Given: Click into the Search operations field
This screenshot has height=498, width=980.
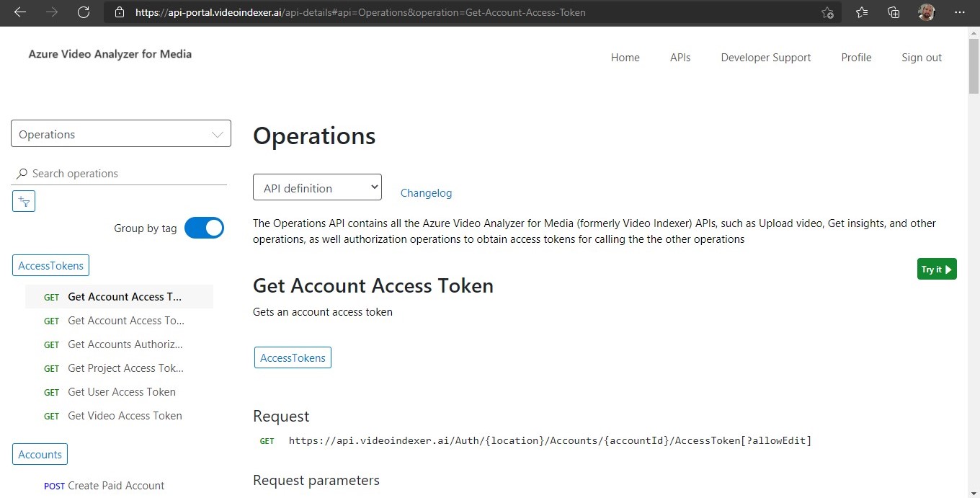Looking at the screenshot, I should click(x=119, y=174).
